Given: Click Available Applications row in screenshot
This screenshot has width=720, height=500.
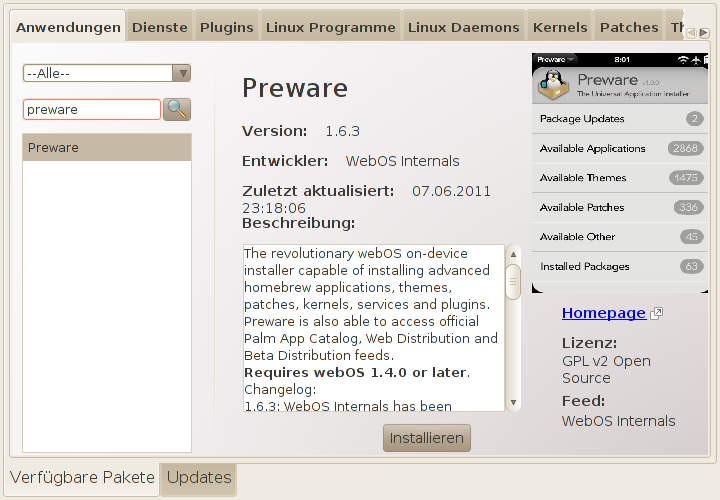Looking at the screenshot, I should click(x=620, y=148).
